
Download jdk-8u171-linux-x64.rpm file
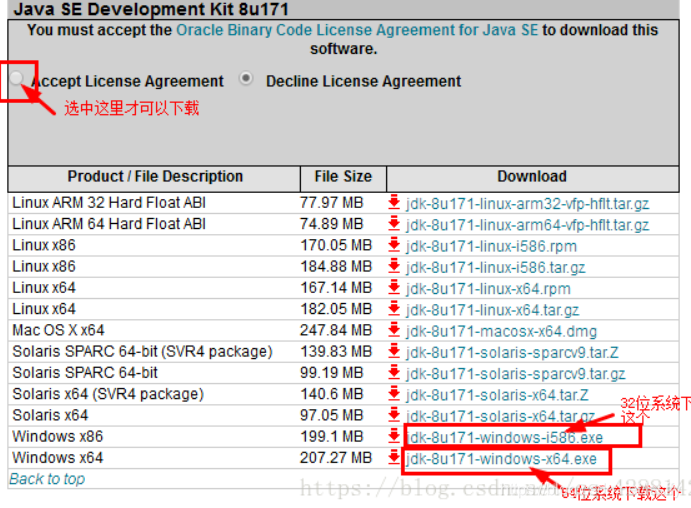(488, 289)
